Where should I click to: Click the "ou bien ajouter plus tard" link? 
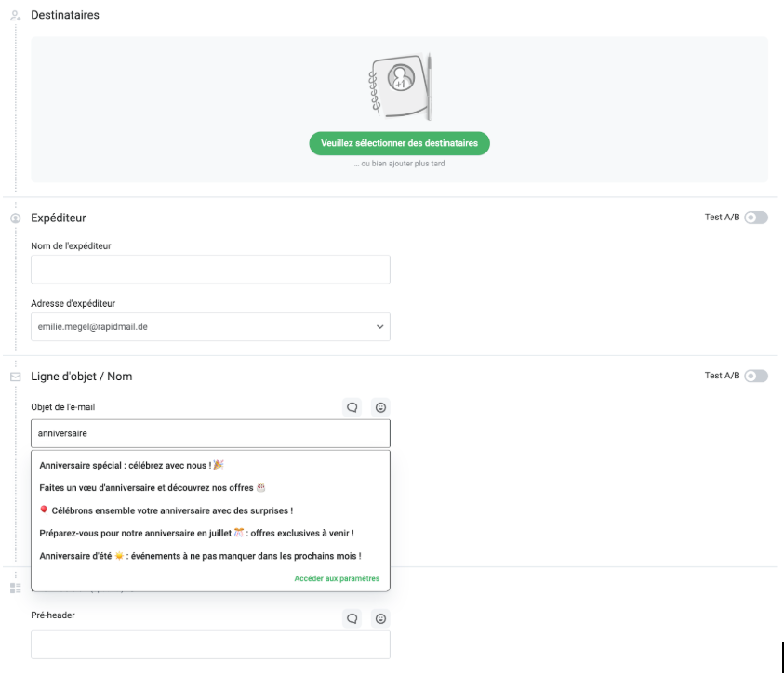pyautogui.click(x=399, y=165)
